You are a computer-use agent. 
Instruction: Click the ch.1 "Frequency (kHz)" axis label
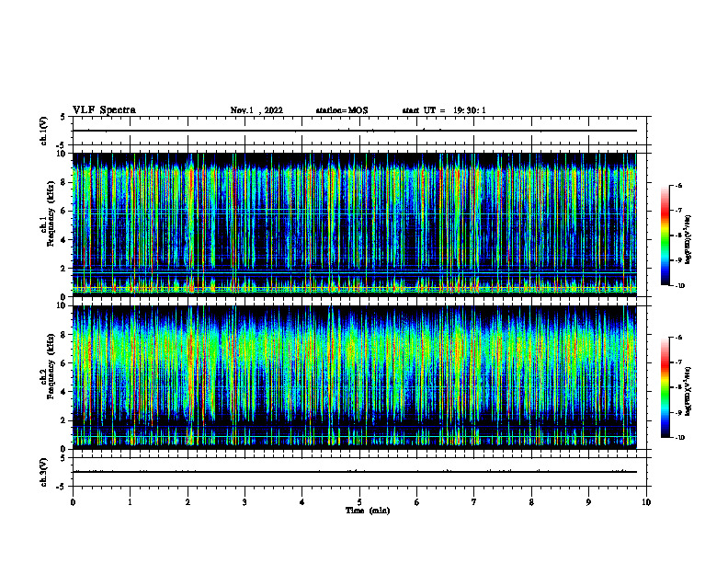click(51, 213)
